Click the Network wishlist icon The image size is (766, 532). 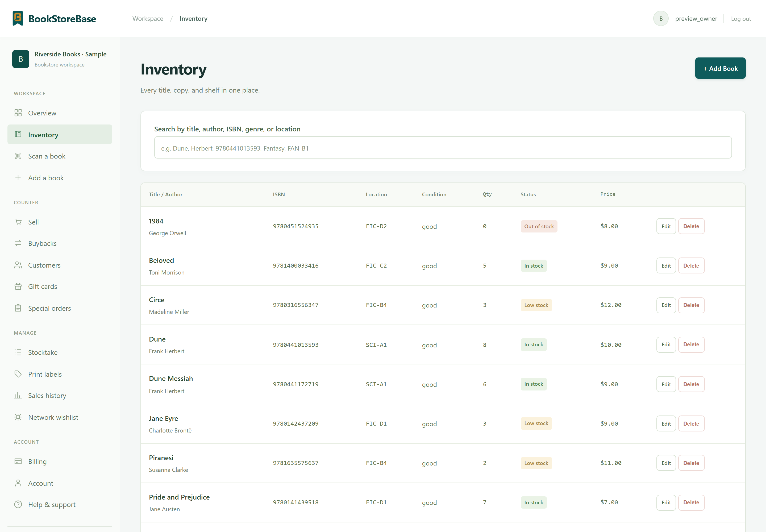pos(18,417)
